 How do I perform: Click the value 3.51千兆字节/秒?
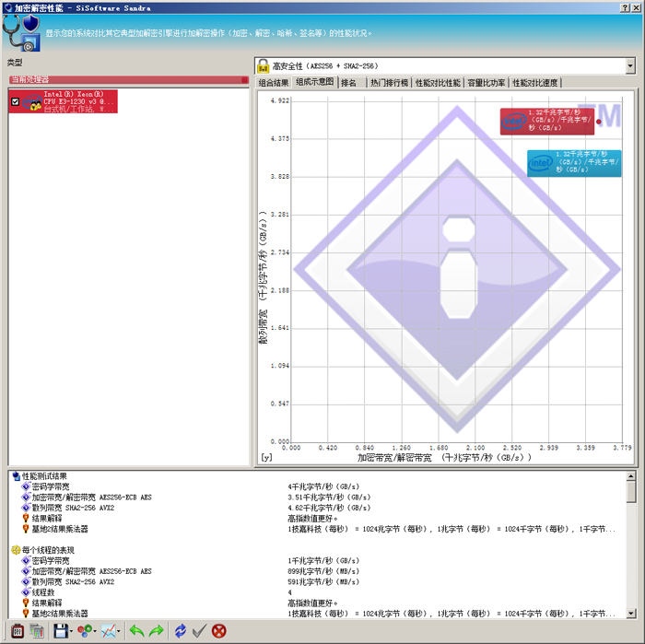click(329, 498)
